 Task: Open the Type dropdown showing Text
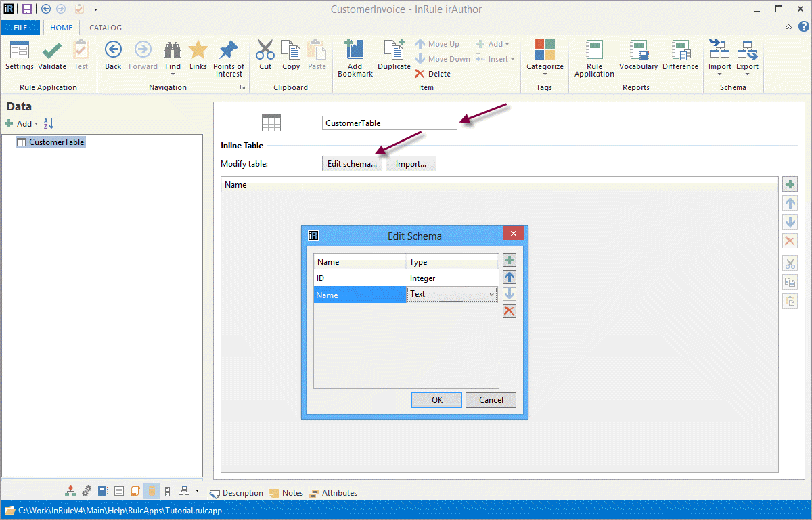(x=491, y=295)
